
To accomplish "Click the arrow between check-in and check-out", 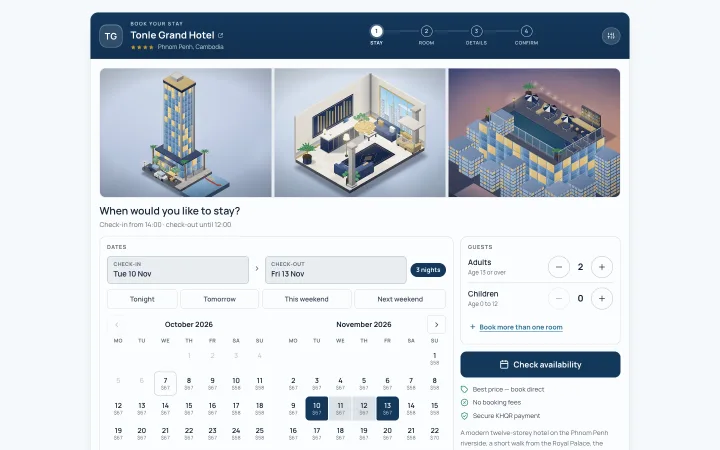I will [x=257, y=269].
